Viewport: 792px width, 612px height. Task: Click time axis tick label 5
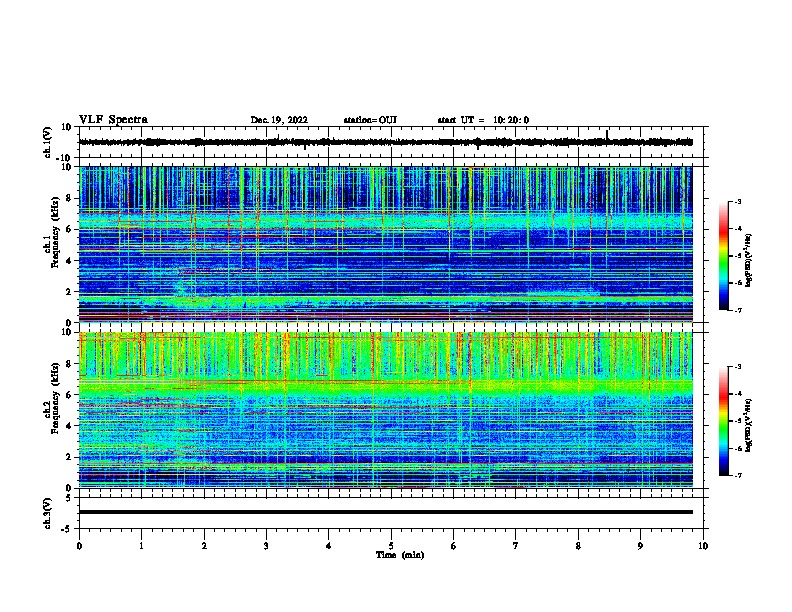pos(391,546)
